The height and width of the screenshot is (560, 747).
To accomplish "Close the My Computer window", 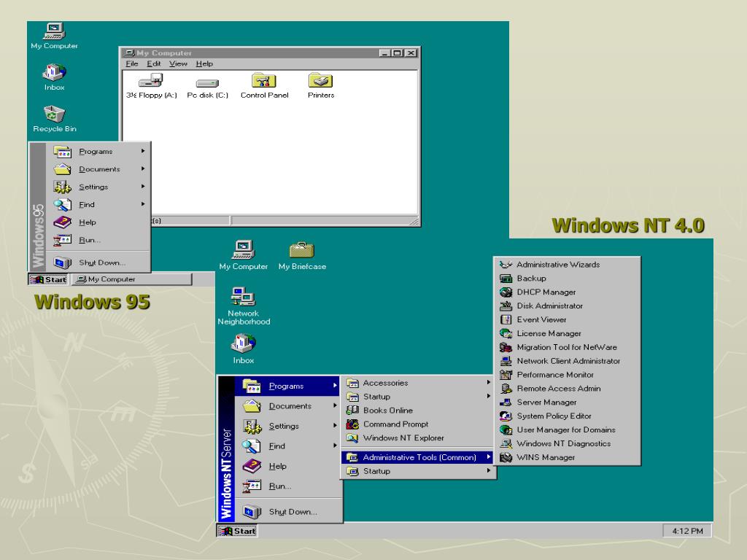I will 411,52.
